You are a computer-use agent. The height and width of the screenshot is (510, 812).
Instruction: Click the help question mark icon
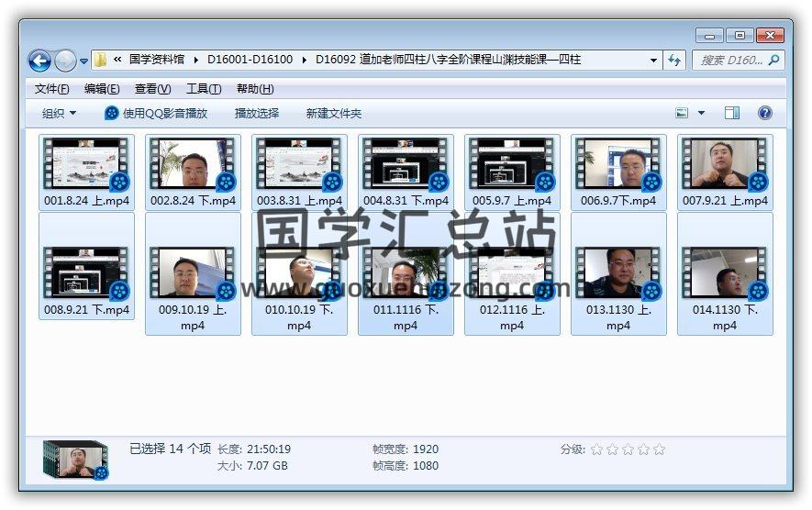(x=764, y=113)
